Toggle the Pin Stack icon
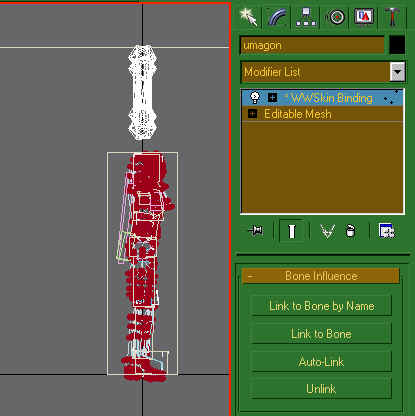 point(256,230)
